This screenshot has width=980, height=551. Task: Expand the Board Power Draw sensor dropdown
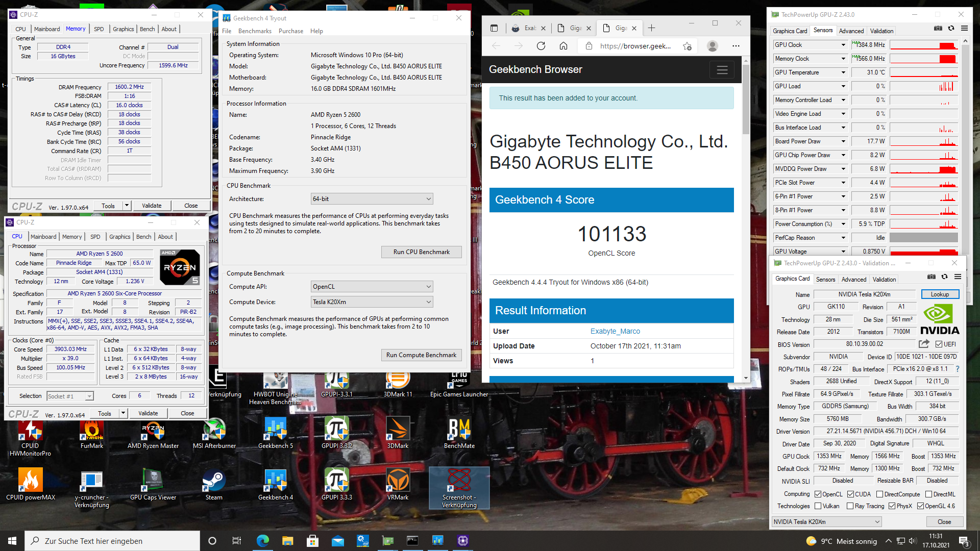[x=843, y=141]
